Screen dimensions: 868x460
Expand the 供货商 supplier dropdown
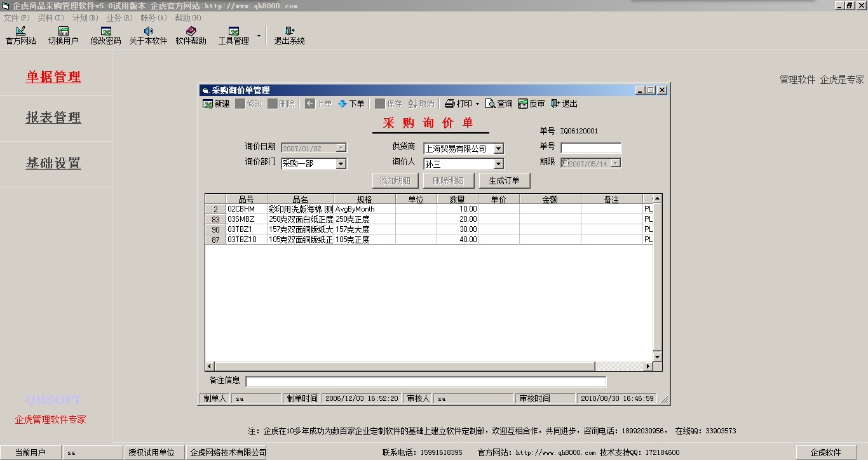click(x=498, y=149)
